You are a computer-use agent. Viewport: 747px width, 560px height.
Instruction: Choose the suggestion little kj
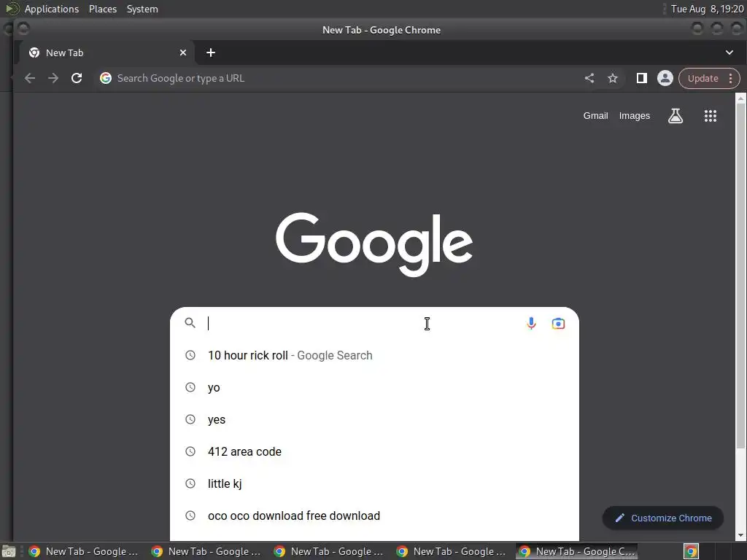coord(374,484)
